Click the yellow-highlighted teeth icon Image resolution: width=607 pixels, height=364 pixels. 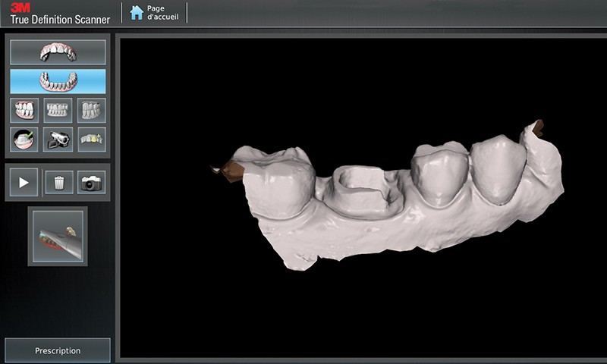tap(91, 139)
